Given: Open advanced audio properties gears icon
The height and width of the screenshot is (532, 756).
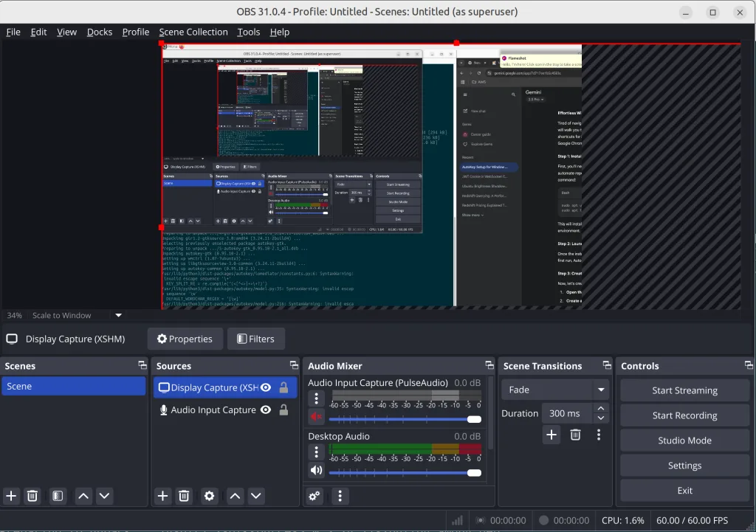Looking at the screenshot, I should [x=315, y=496].
